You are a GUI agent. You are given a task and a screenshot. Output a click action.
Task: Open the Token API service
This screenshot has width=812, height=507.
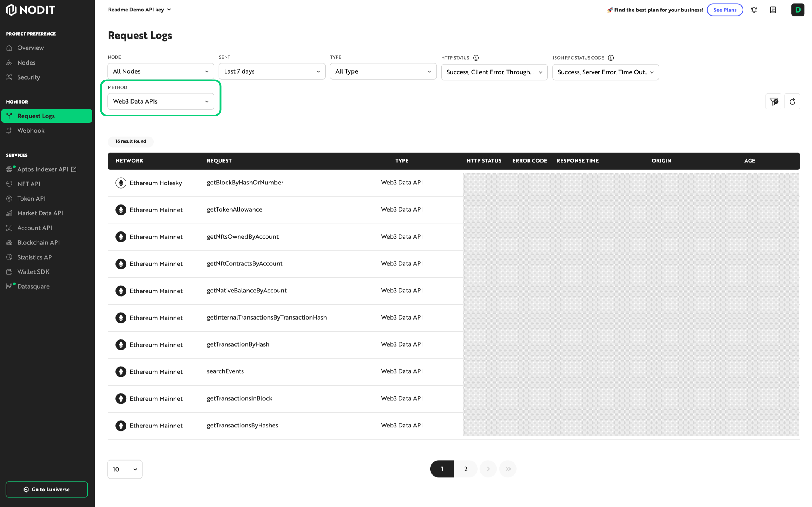[31, 198]
